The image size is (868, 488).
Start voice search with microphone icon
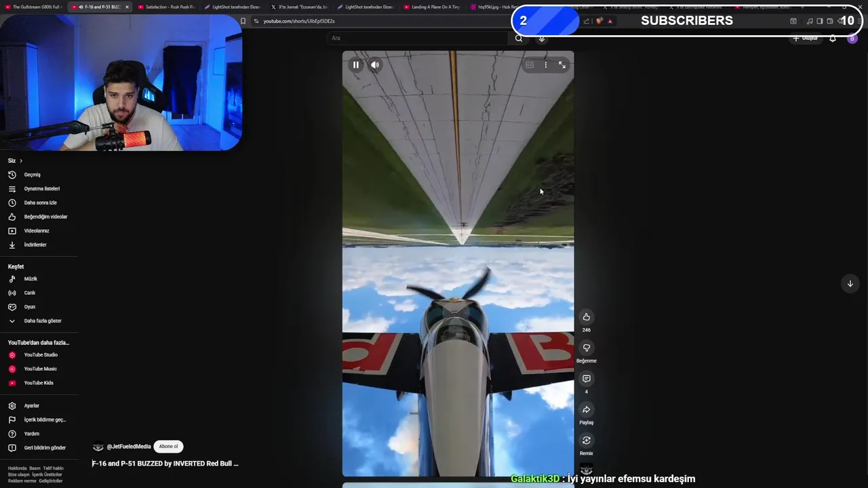pyautogui.click(x=541, y=38)
